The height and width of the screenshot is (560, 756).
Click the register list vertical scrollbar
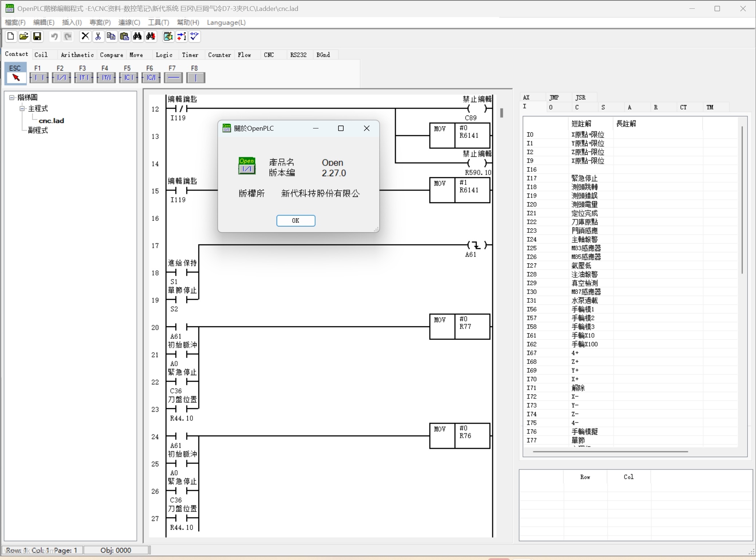coord(742,200)
